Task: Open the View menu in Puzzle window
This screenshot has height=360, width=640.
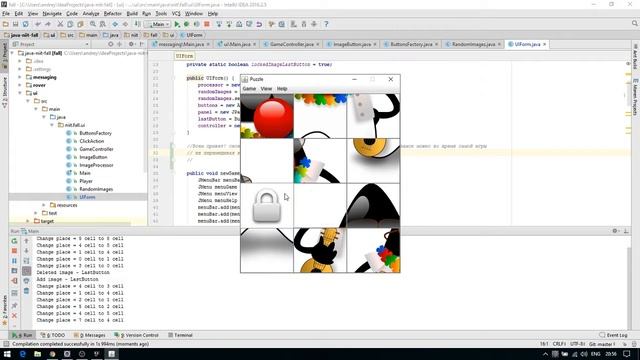Action: coord(266,89)
